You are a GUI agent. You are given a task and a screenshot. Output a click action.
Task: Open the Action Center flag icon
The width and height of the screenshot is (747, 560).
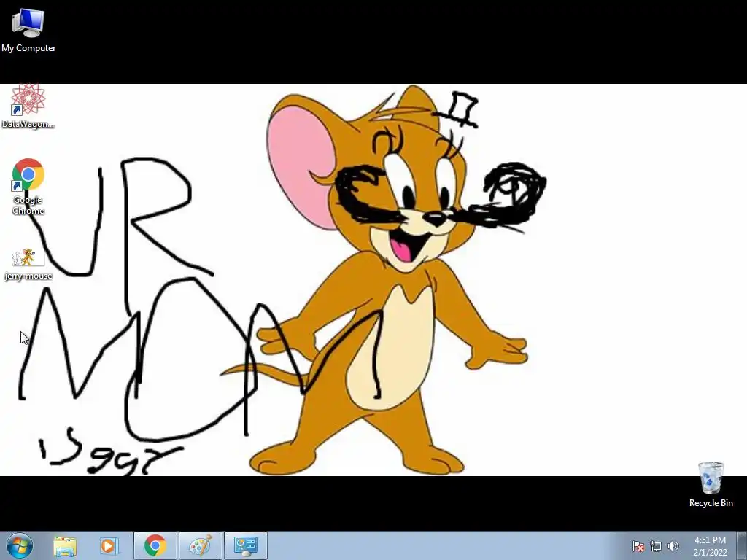click(x=638, y=546)
